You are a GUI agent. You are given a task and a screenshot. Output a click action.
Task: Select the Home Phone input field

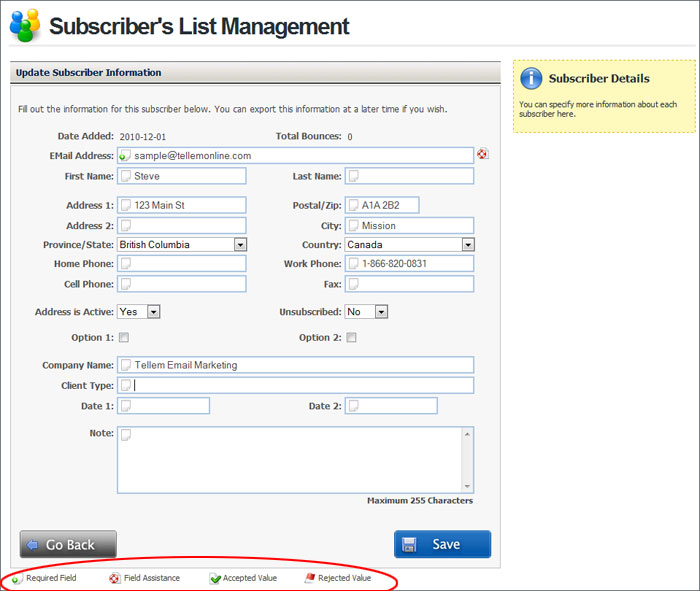point(182,263)
